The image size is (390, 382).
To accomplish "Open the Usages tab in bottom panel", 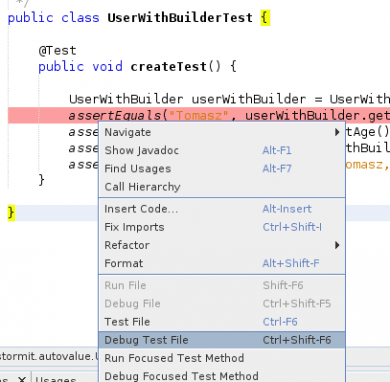I will click(56, 379).
